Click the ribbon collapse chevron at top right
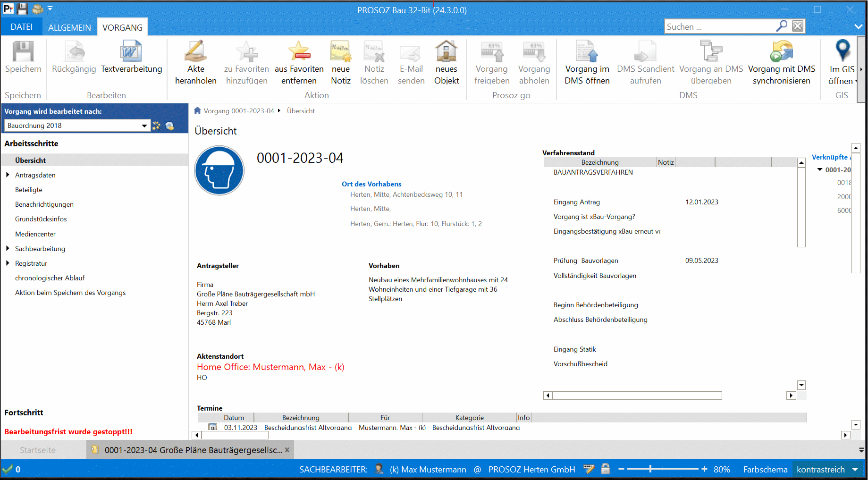 click(859, 26)
